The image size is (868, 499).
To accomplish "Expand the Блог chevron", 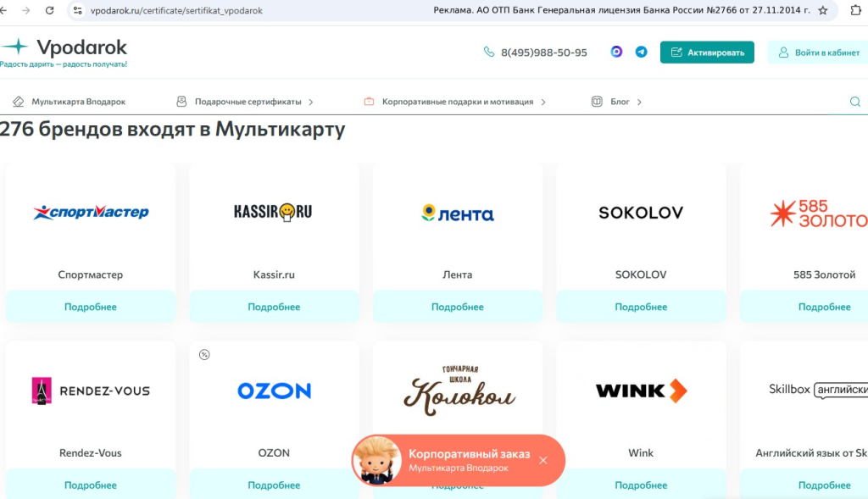I will tap(639, 100).
